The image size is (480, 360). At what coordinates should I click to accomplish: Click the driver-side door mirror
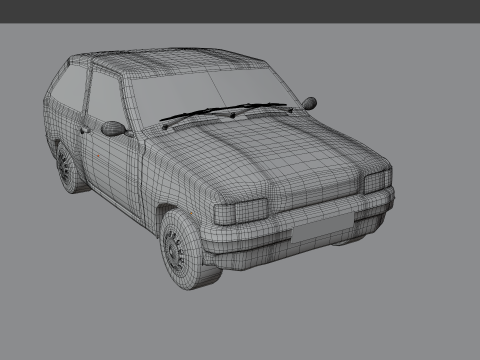(113, 128)
